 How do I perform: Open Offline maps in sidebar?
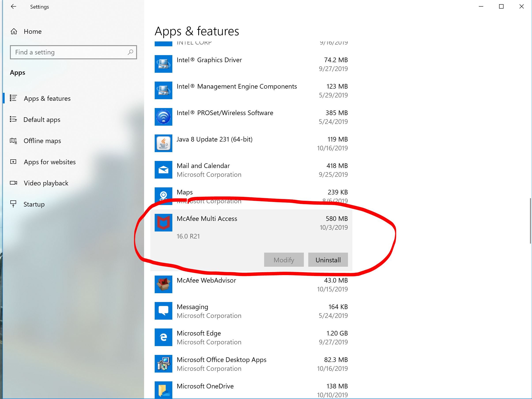42,141
